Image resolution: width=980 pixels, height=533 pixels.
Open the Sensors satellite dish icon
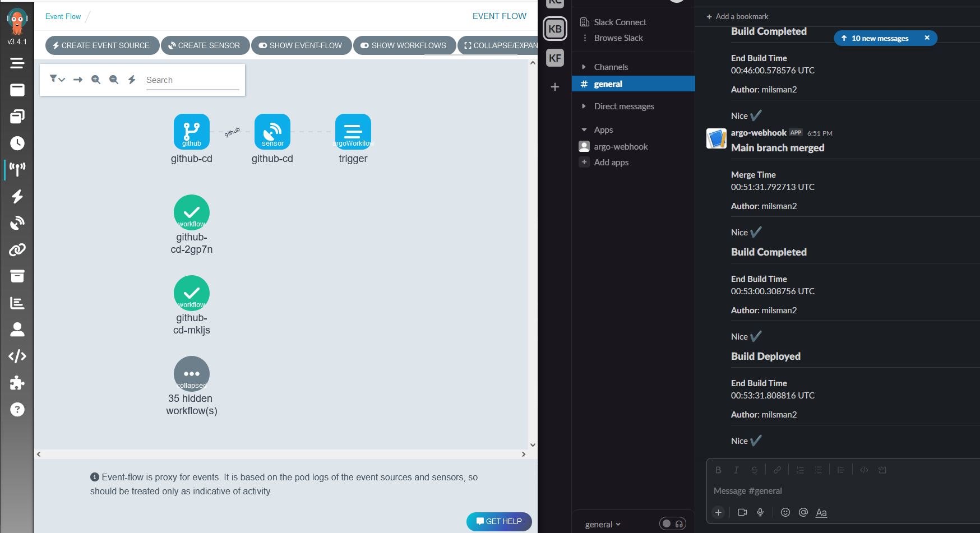[17, 223]
